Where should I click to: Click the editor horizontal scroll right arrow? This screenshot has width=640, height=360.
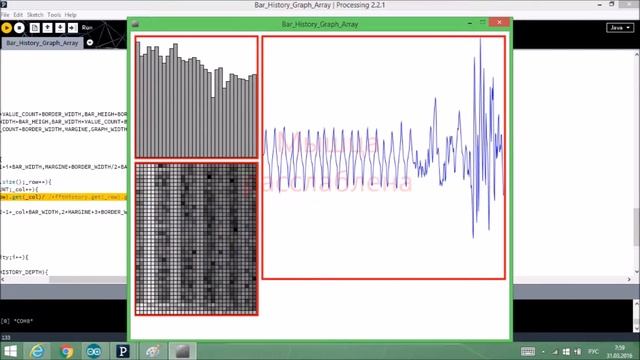(x=629, y=280)
